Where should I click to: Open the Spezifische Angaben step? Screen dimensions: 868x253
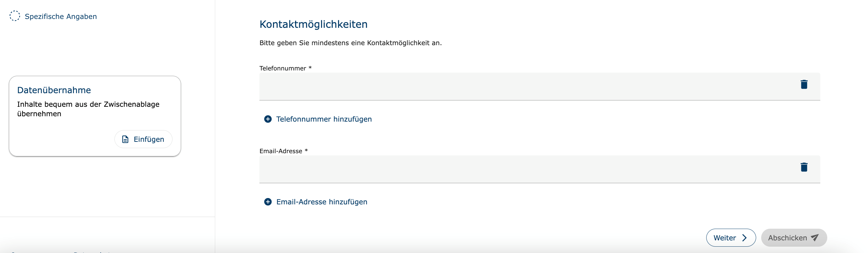click(x=61, y=16)
